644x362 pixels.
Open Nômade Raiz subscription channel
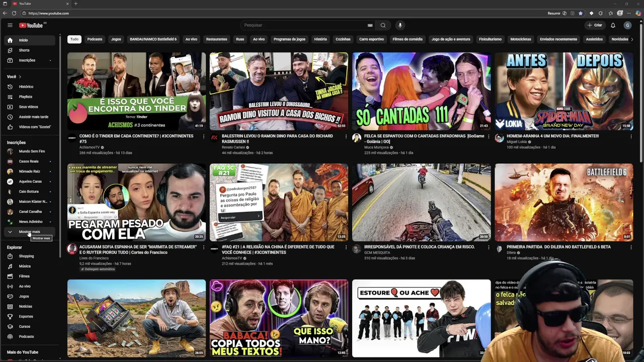[29, 171]
